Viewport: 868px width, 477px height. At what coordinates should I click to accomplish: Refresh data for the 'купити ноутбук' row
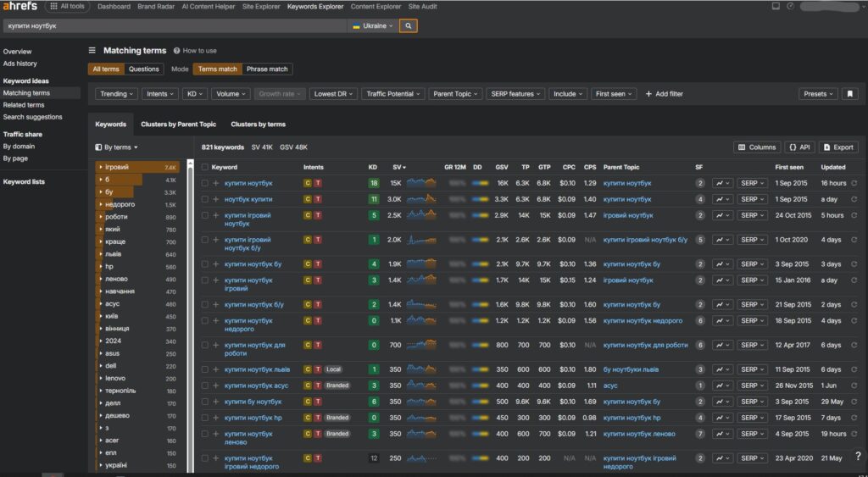[x=854, y=183]
